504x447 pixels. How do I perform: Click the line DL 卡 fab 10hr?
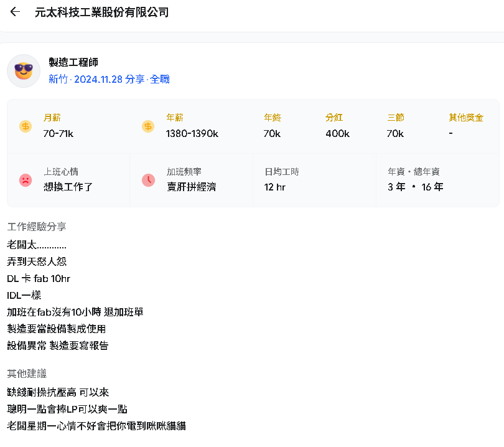(x=39, y=278)
